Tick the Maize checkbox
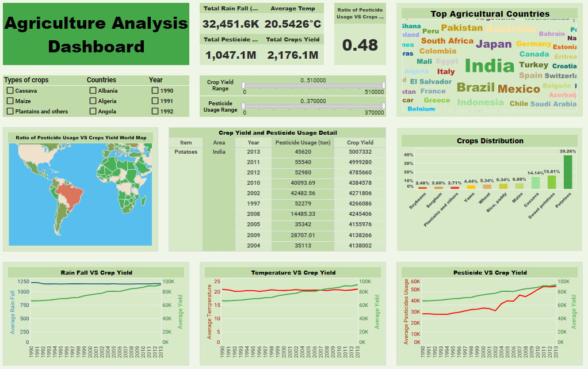 (10, 101)
